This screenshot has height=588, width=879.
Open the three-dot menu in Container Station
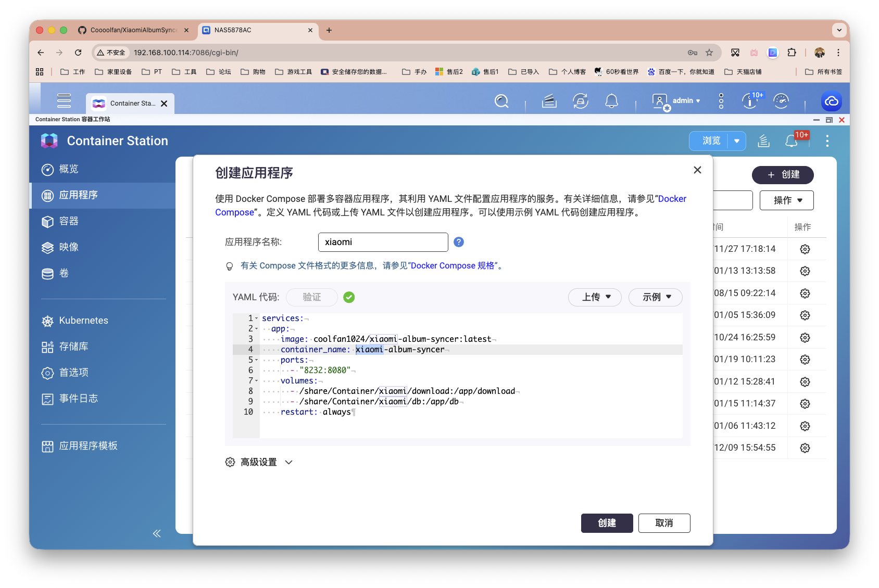click(826, 140)
